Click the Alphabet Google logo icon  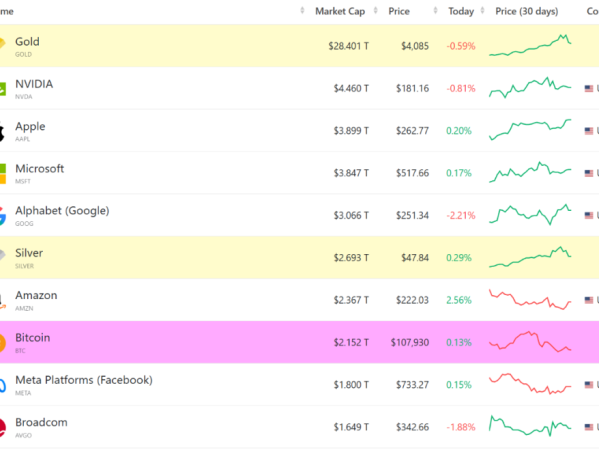pos(3,216)
